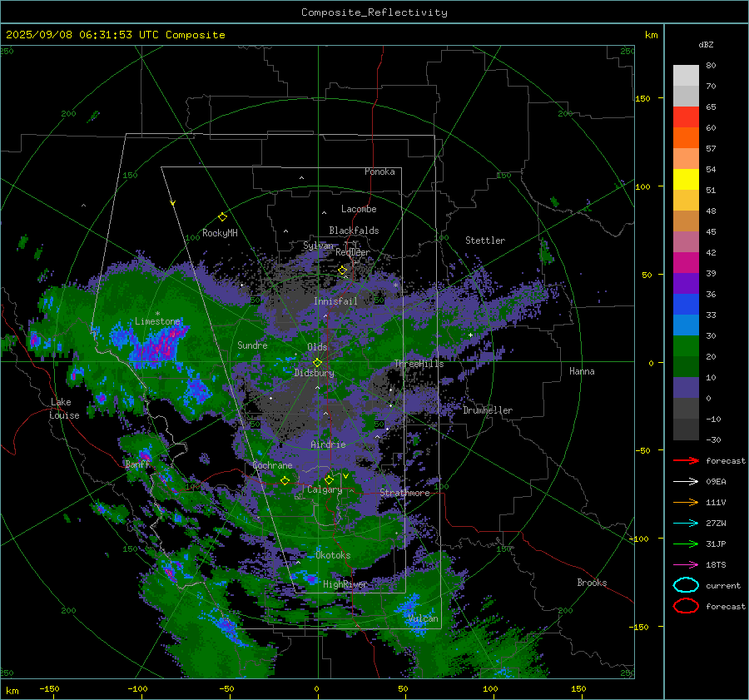The width and height of the screenshot is (749, 700).
Task: Click the Brooks town label
Action: click(592, 583)
